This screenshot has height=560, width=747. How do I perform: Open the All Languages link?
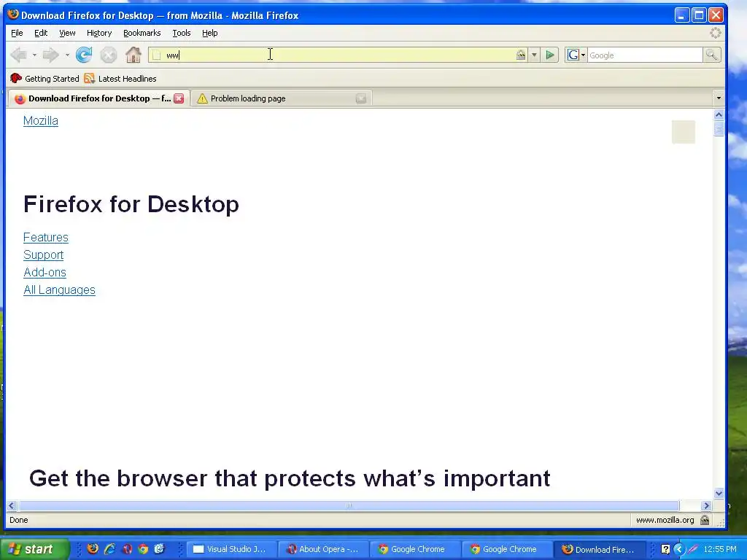[59, 290]
